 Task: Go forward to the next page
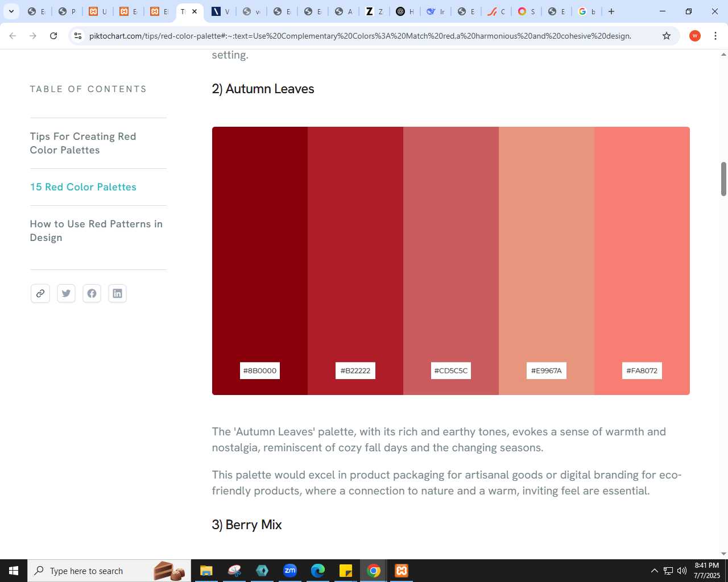pos(33,36)
